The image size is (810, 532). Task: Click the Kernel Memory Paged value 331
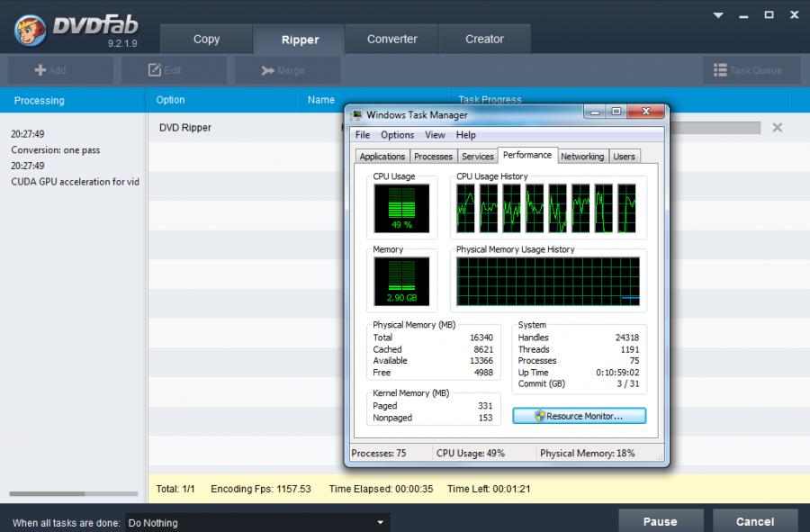coord(485,406)
